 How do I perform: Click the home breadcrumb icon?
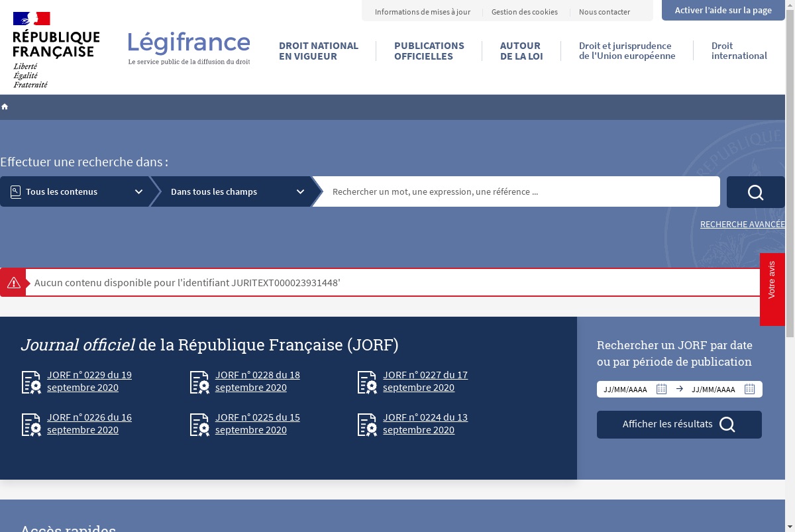(x=5, y=107)
